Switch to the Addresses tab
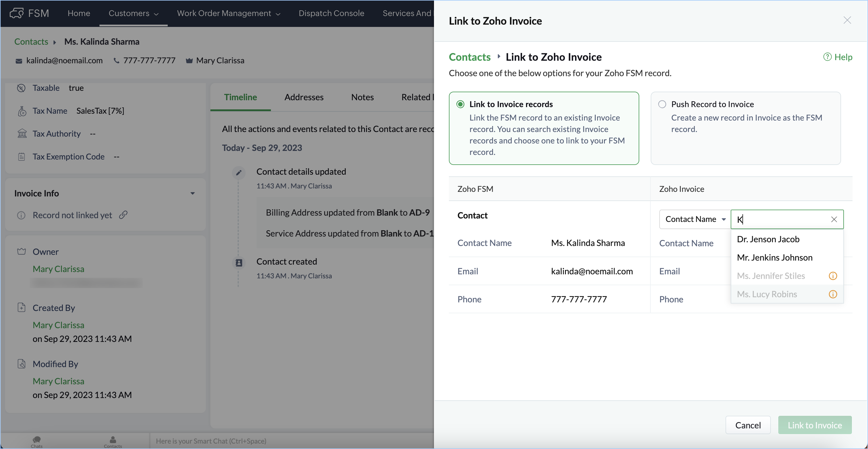This screenshot has height=449, width=868. [304, 97]
